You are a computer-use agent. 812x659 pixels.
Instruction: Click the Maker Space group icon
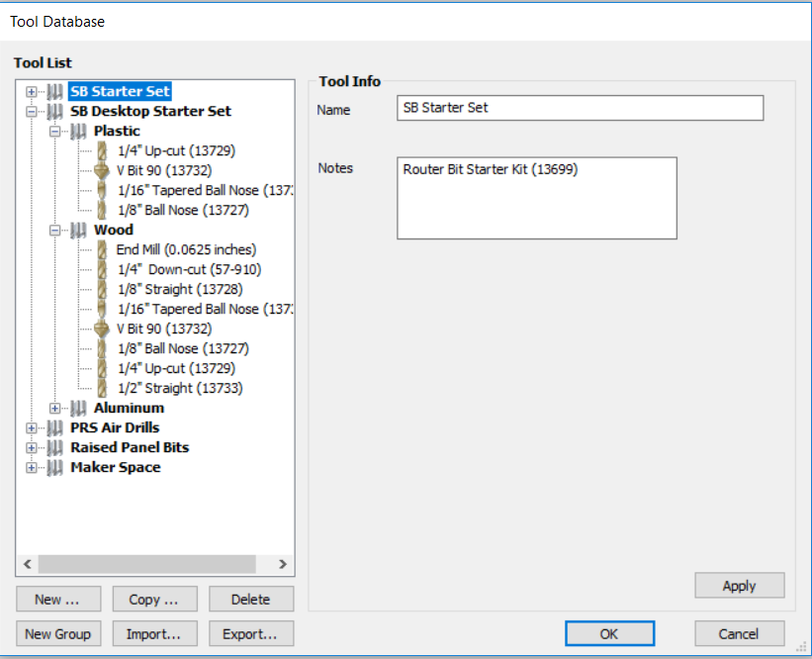click(x=55, y=467)
